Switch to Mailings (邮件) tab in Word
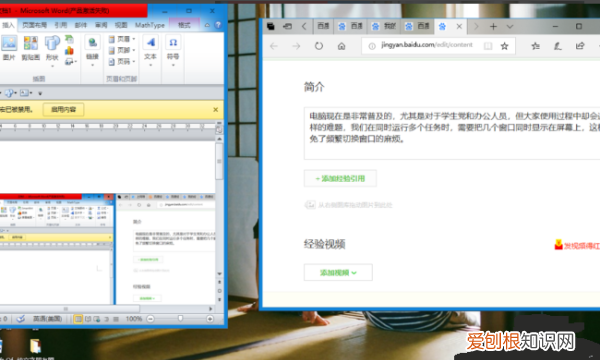Viewport: 600px width, 360px height. tap(81, 25)
